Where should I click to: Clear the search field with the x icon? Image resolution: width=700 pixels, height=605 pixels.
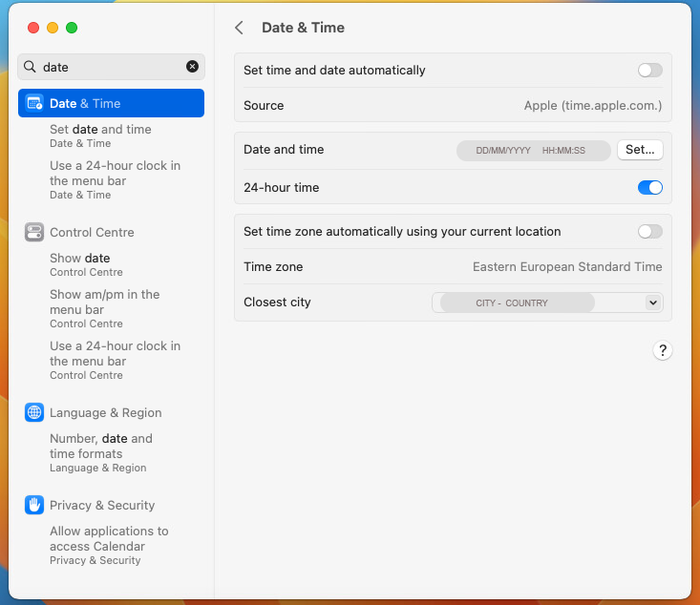click(192, 67)
